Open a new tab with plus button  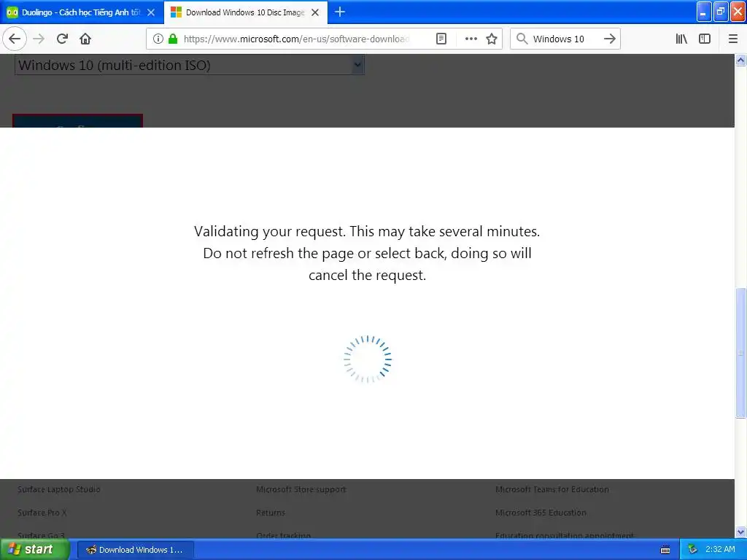pyautogui.click(x=340, y=12)
